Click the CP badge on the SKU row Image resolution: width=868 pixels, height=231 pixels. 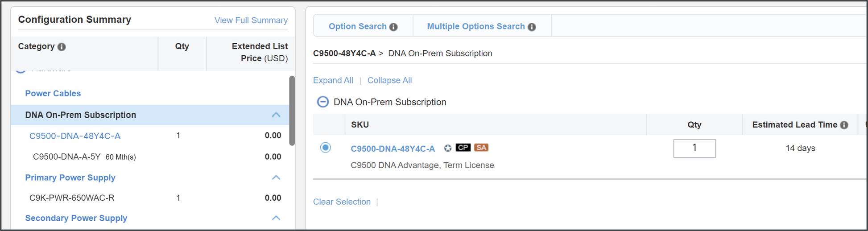463,148
